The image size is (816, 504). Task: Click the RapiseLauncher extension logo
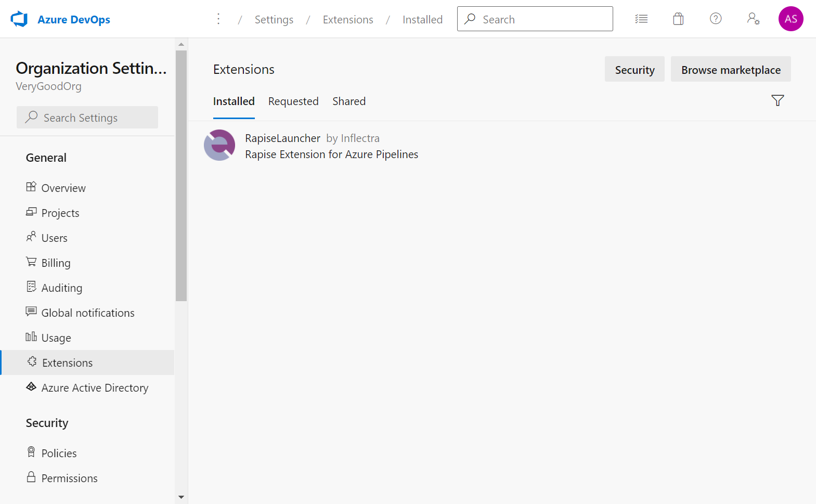click(219, 145)
